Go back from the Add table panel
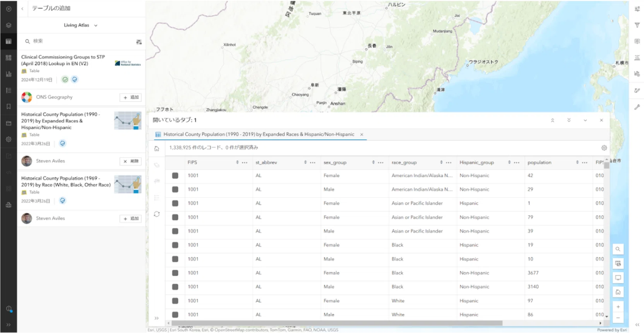644x333 pixels. coord(22,9)
